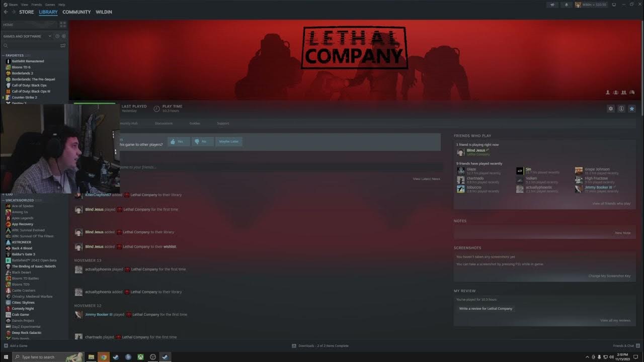This screenshot has height=362, width=644.
Task: Open the notifications bell
Action: (566, 5)
